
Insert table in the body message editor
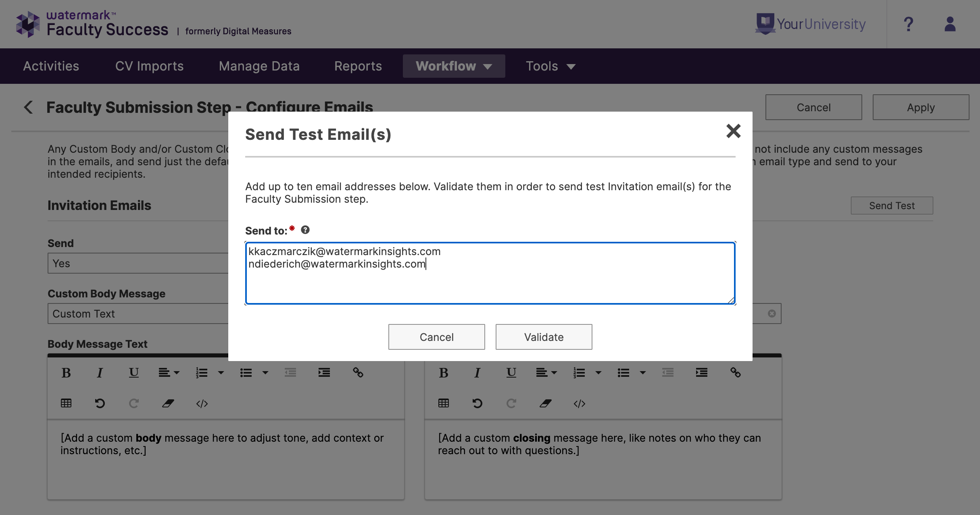66,403
